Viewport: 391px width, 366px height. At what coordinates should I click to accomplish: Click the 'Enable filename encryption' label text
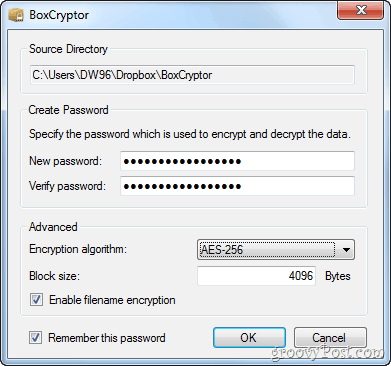(x=112, y=300)
